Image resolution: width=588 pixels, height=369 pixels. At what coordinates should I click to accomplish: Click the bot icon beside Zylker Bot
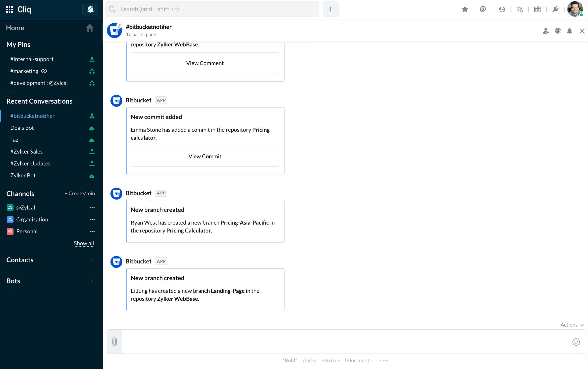(92, 176)
